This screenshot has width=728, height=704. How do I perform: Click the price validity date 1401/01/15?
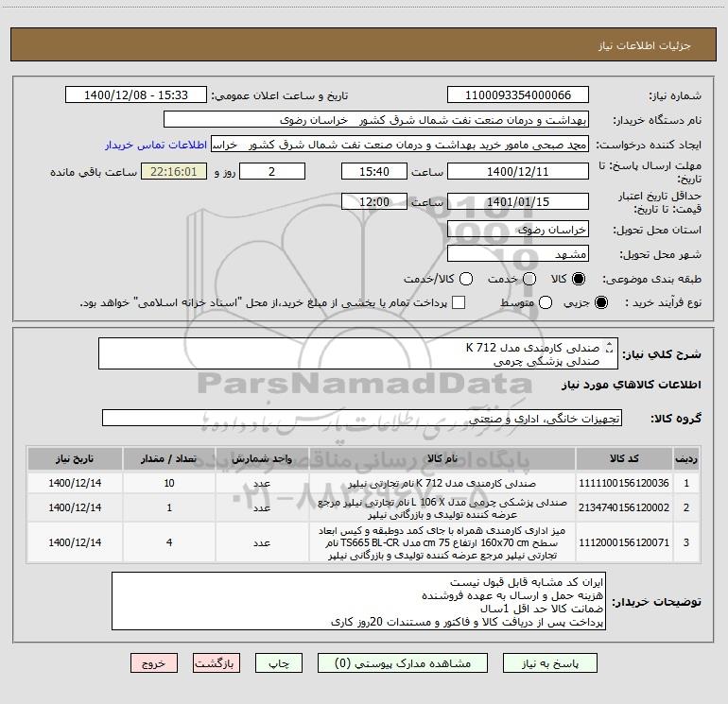[518, 202]
